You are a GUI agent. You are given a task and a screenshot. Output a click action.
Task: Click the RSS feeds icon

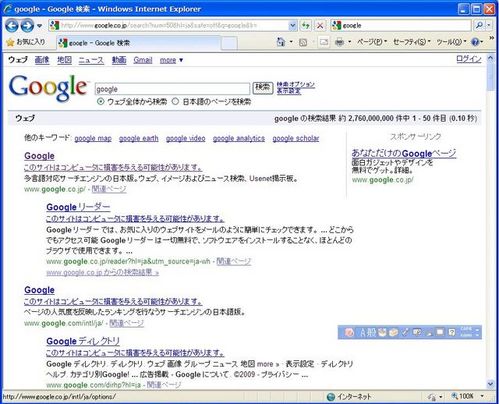click(303, 42)
